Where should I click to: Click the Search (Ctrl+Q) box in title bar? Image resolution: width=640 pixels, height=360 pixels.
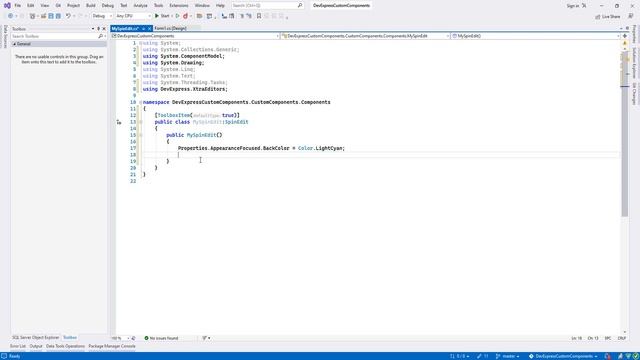[267, 6]
